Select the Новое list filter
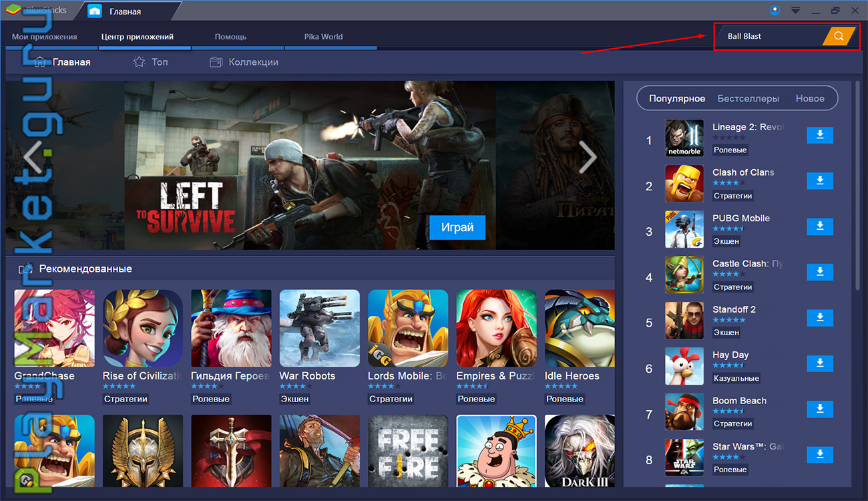Screen dimensions: 868x501 [x=810, y=98]
